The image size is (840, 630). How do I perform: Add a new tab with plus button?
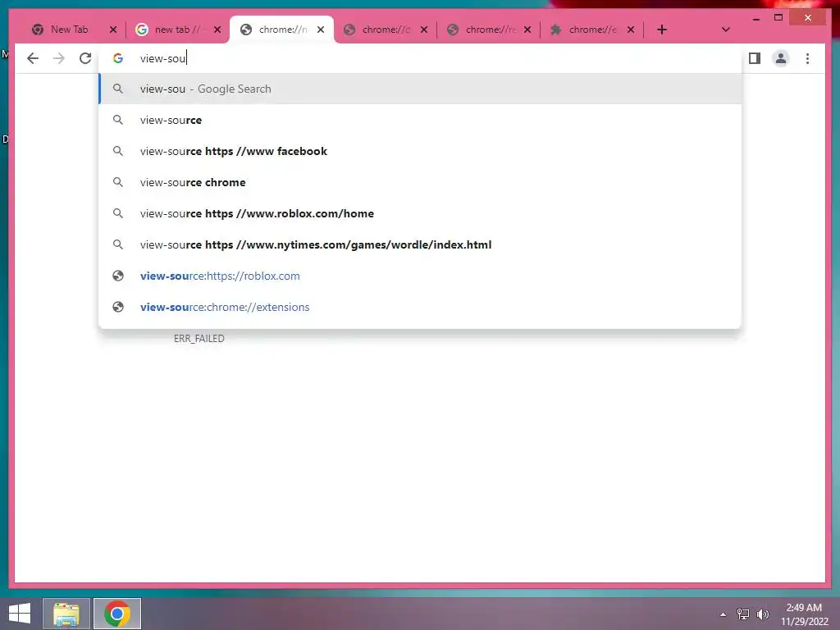click(662, 30)
